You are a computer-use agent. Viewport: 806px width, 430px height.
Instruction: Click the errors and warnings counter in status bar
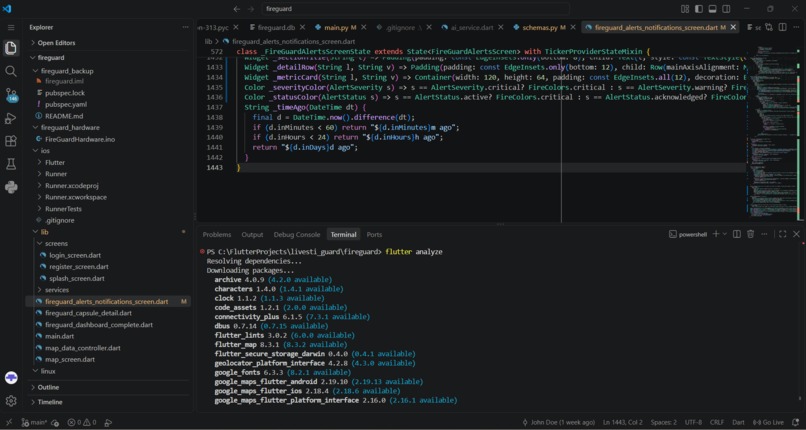coord(83,422)
